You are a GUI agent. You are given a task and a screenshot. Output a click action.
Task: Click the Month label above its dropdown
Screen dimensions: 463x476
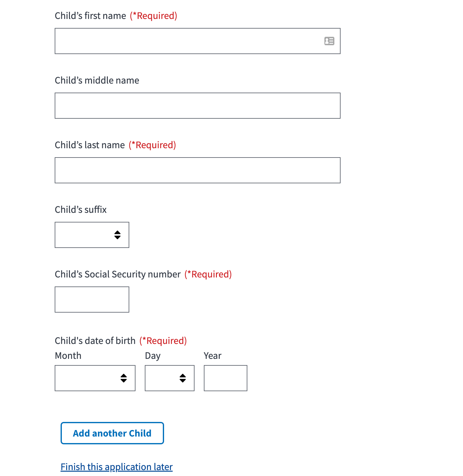point(68,355)
